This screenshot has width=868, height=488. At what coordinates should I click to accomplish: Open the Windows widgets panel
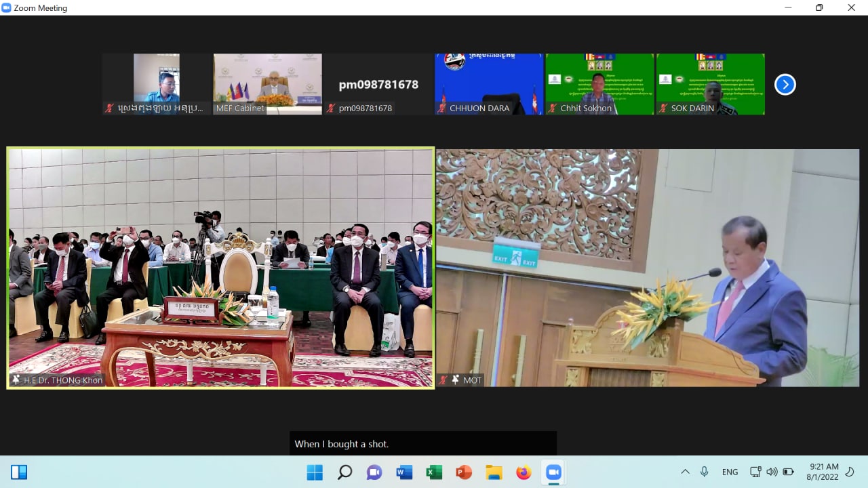pyautogui.click(x=19, y=472)
